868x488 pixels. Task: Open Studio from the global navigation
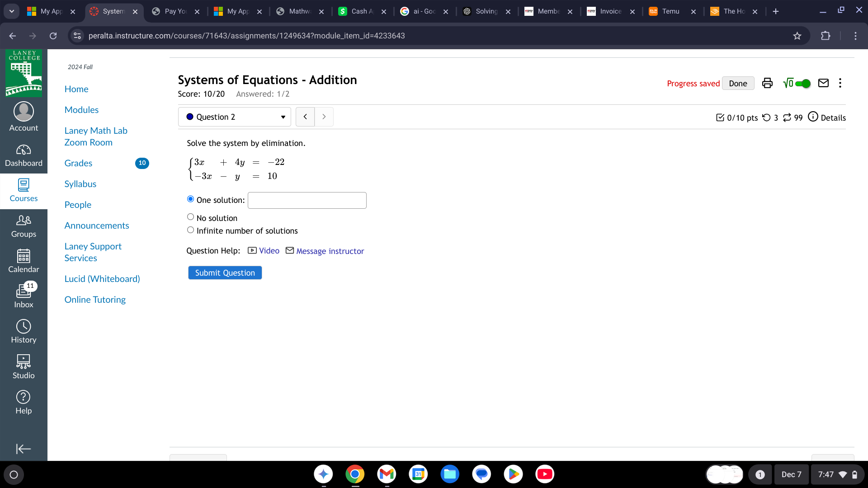(x=24, y=366)
